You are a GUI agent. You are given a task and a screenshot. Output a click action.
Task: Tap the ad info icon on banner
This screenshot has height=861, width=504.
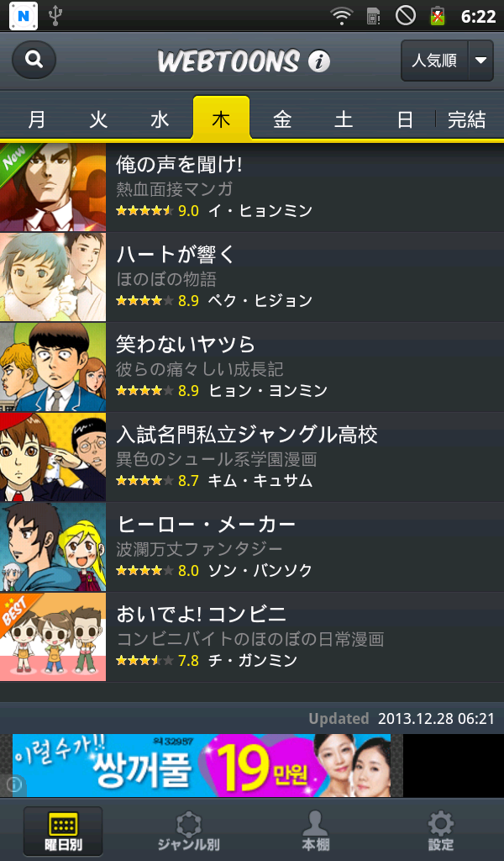pos(13,784)
